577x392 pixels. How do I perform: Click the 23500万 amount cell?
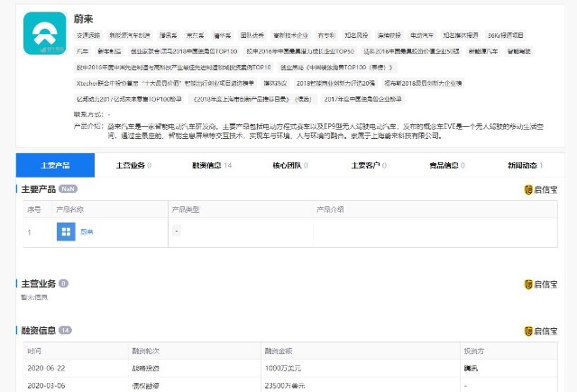pos(285,386)
